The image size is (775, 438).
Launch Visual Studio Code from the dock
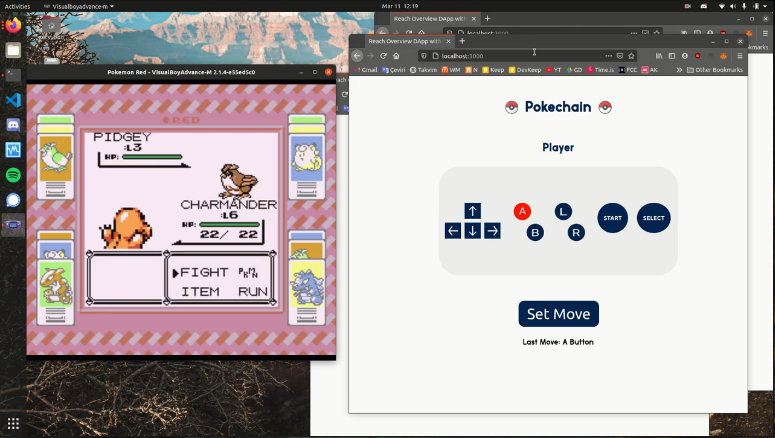point(13,100)
